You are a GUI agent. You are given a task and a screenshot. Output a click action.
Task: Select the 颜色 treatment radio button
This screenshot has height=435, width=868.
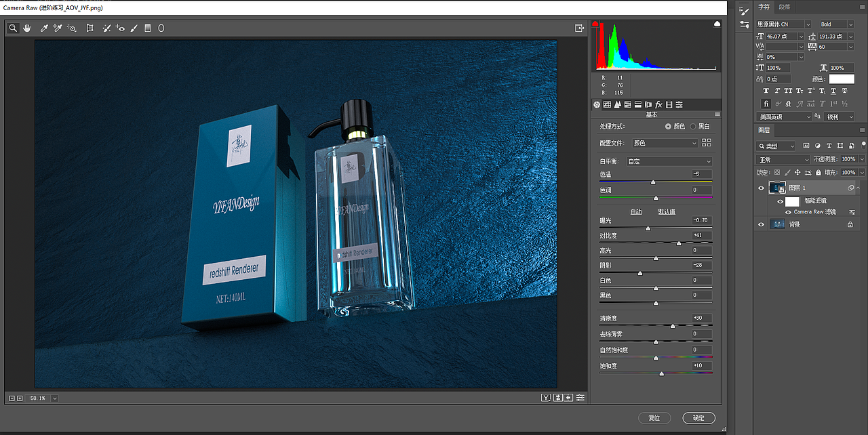(x=669, y=126)
